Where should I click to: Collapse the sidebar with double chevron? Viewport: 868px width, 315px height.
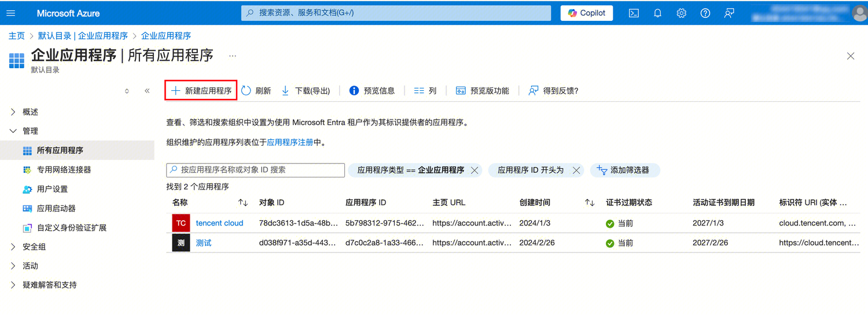tap(147, 91)
